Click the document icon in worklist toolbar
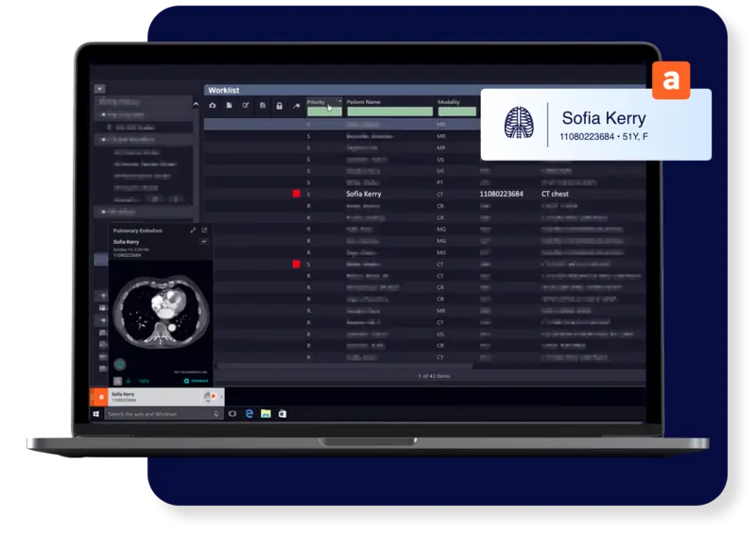The height and width of the screenshot is (534, 756). tap(230, 105)
